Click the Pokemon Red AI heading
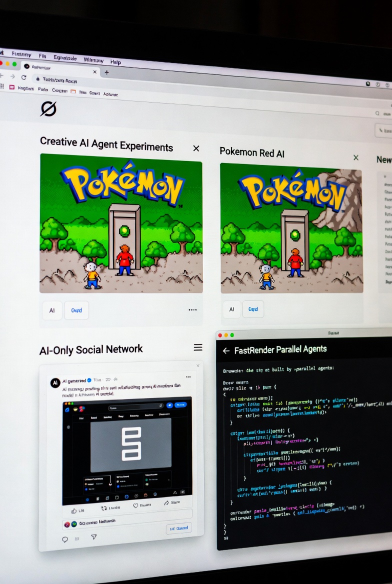The image size is (392, 584). 252,152
